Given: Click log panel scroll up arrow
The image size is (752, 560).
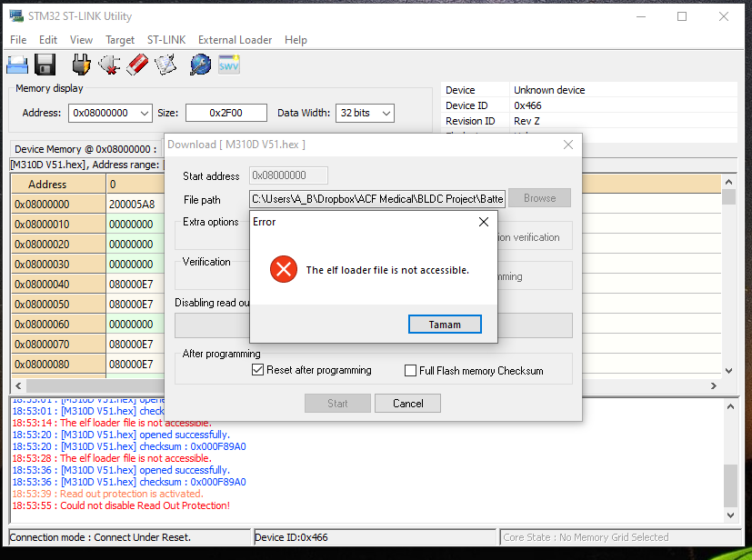Looking at the screenshot, I should tap(730, 406).
